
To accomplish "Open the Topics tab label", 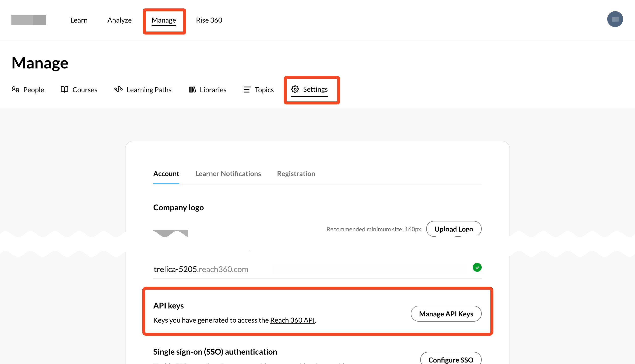I will (264, 90).
